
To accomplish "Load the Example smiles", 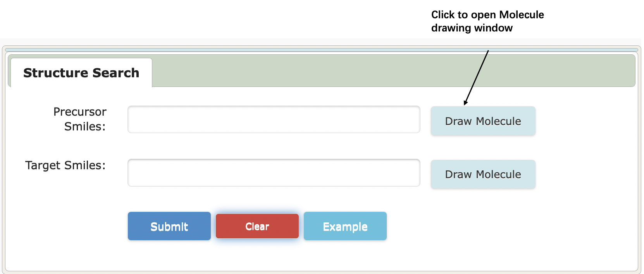I will 345,226.
